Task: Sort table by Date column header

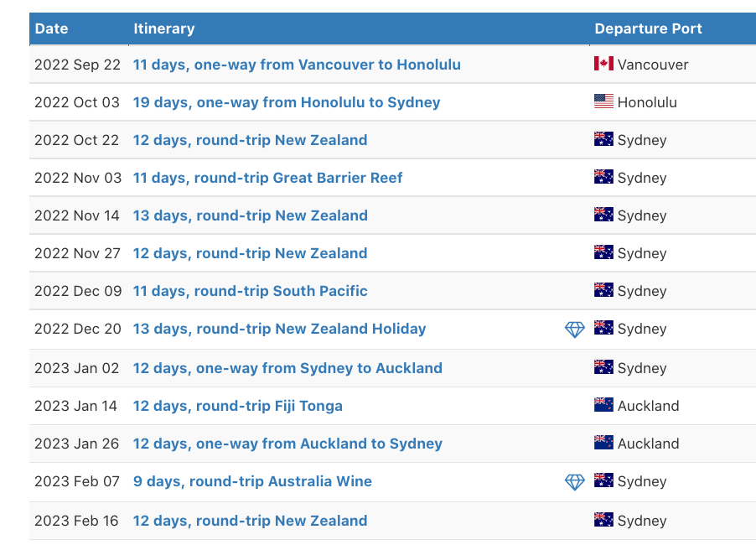Action: point(52,29)
